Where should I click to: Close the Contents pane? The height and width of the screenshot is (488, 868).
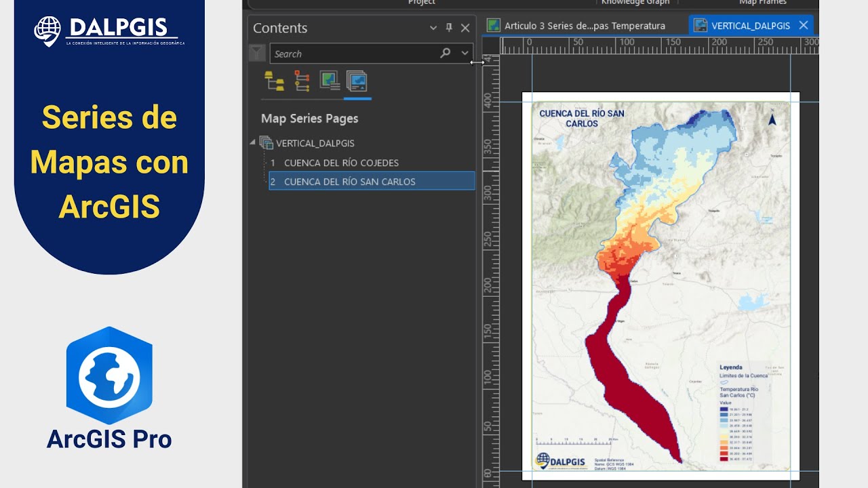tap(465, 28)
